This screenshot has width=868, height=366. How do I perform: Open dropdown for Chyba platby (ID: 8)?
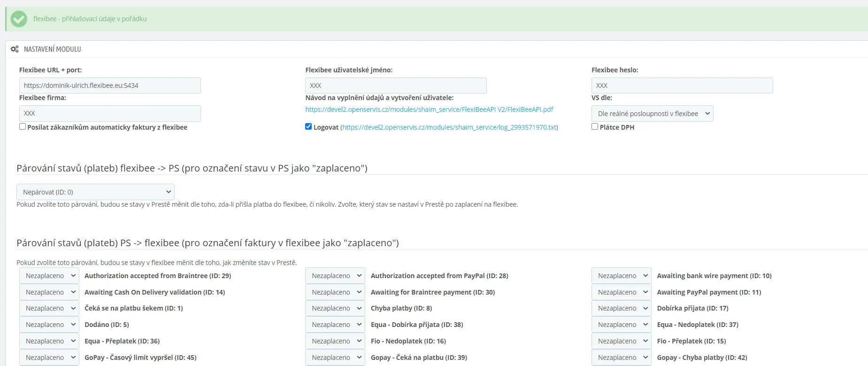335,308
